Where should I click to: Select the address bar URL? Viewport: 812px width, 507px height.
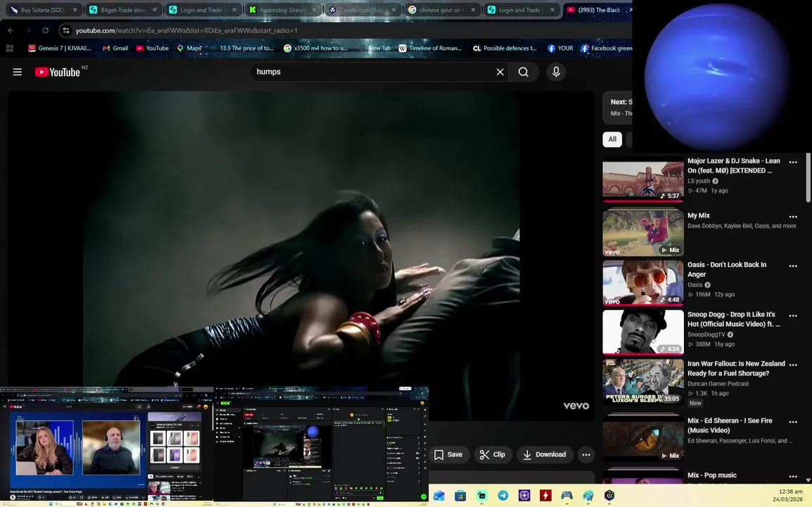tap(186, 30)
